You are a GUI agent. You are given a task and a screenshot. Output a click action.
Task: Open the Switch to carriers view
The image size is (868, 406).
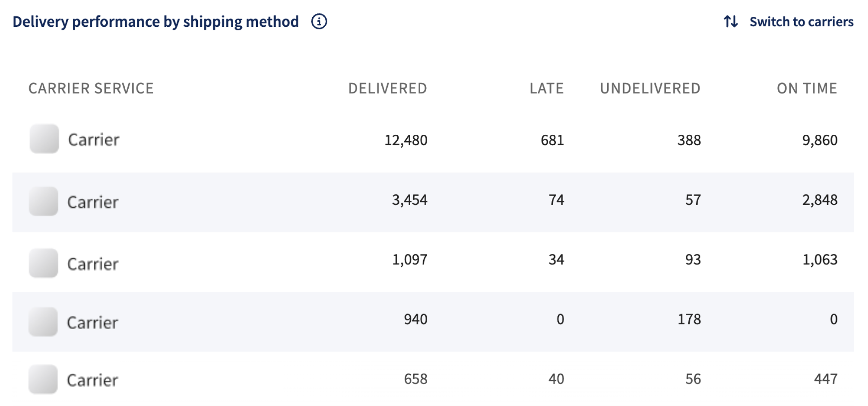[x=801, y=22]
